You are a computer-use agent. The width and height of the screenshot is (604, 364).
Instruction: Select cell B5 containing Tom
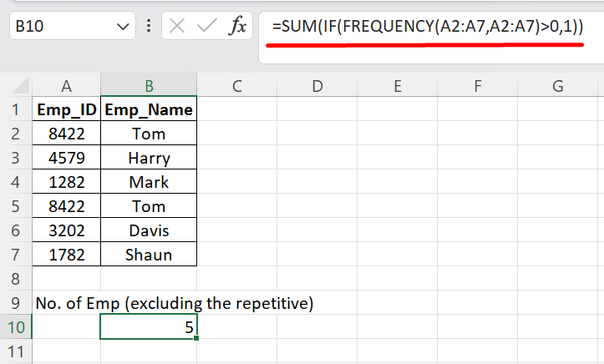tap(149, 206)
